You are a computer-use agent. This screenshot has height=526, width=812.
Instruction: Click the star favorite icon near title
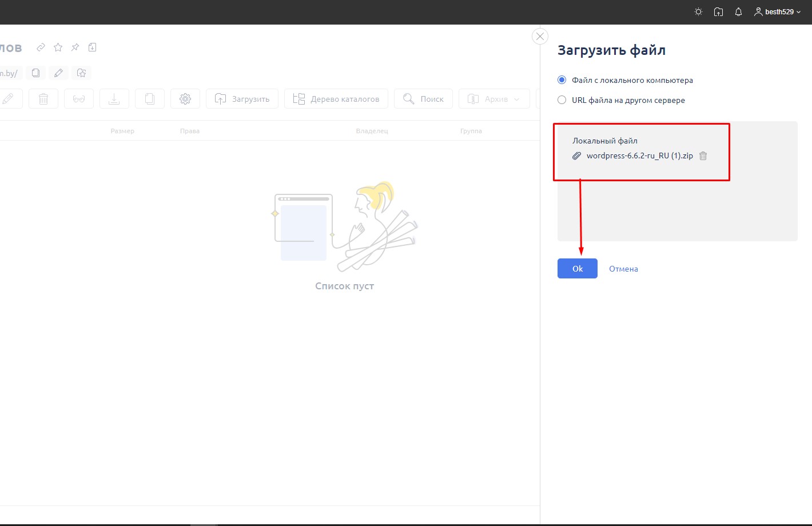pyautogui.click(x=58, y=47)
